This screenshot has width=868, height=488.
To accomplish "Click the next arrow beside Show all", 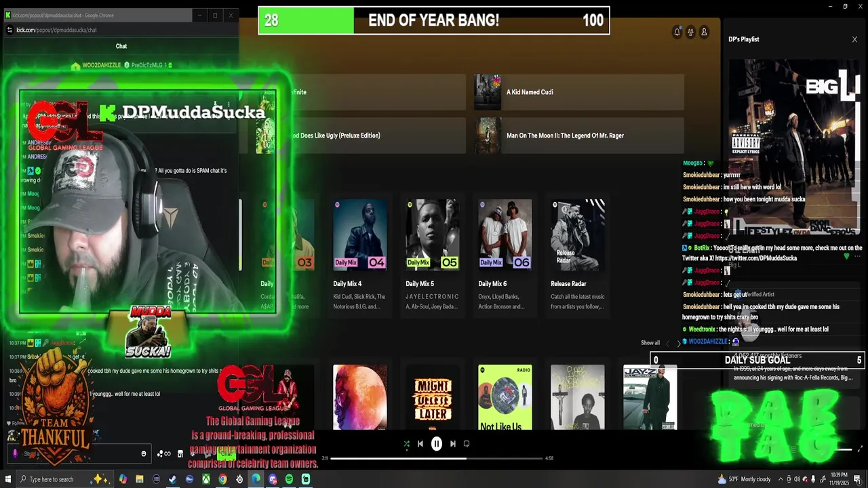I will (678, 344).
